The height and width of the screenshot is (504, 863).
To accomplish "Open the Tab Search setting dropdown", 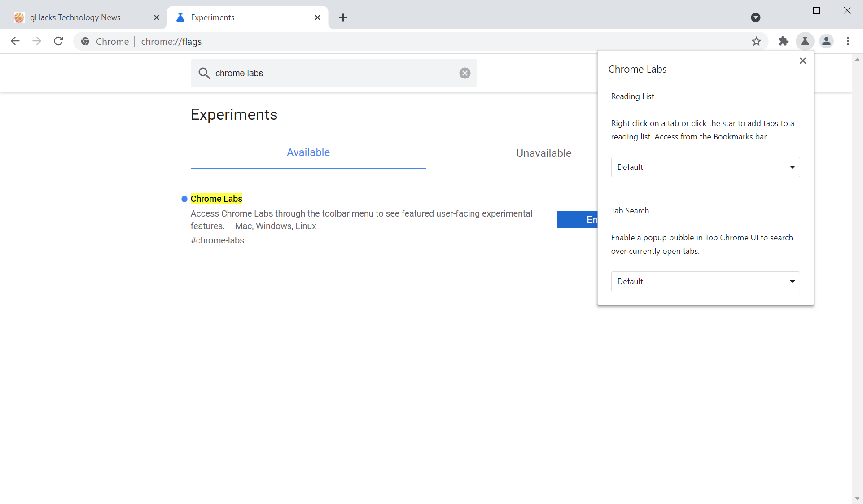I will coord(705,281).
